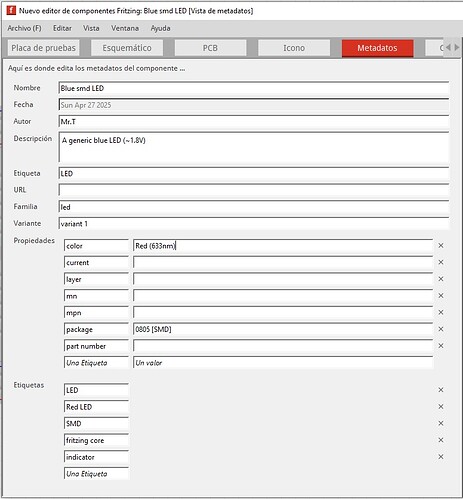This screenshot has width=463, height=499.
Task: Switch to Icono tab
Action: click(x=294, y=48)
